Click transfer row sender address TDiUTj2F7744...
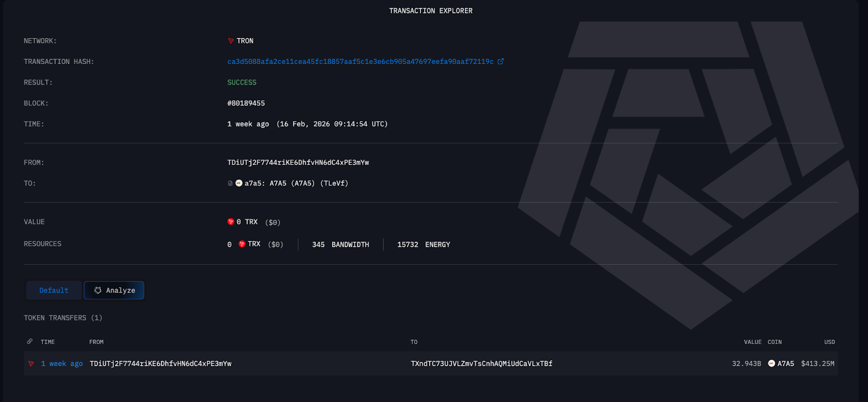The height and width of the screenshot is (402, 868). [161, 363]
